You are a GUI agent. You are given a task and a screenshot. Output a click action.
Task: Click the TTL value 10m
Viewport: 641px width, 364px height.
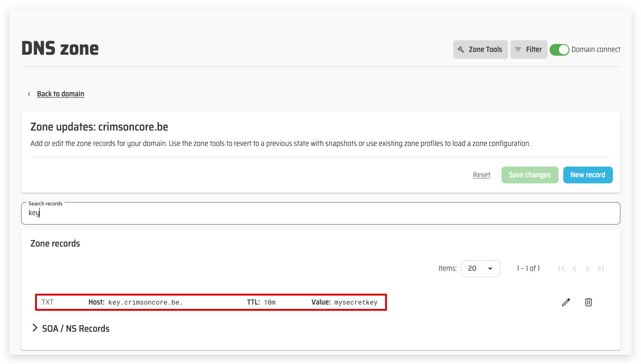[x=270, y=302]
